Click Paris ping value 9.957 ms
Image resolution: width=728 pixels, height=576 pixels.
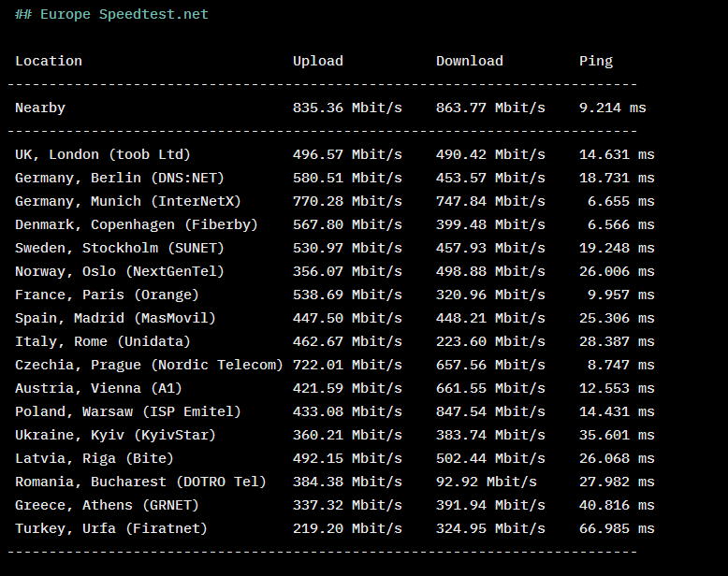tap(620, 295)
